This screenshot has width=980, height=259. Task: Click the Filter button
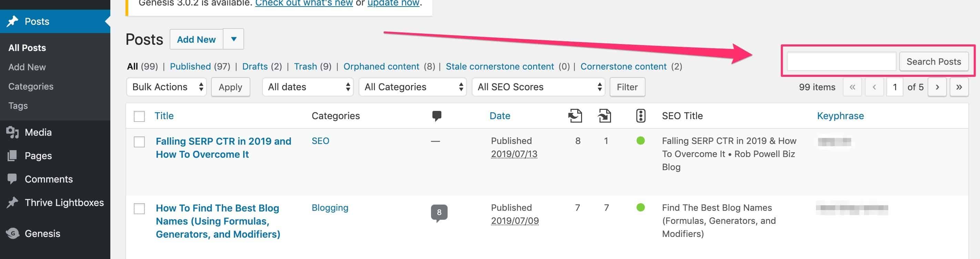tap(627, 87)
